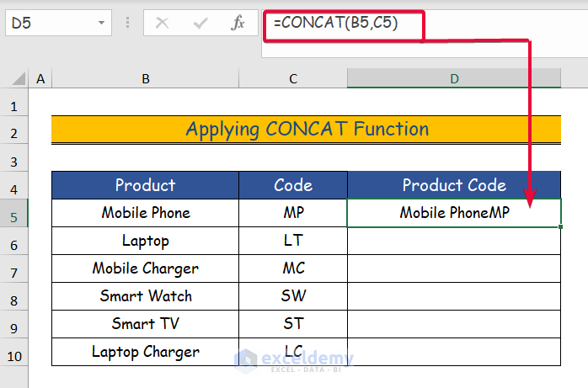
Task: Click the formula bar CONCAT text
Action: [335, 24]
